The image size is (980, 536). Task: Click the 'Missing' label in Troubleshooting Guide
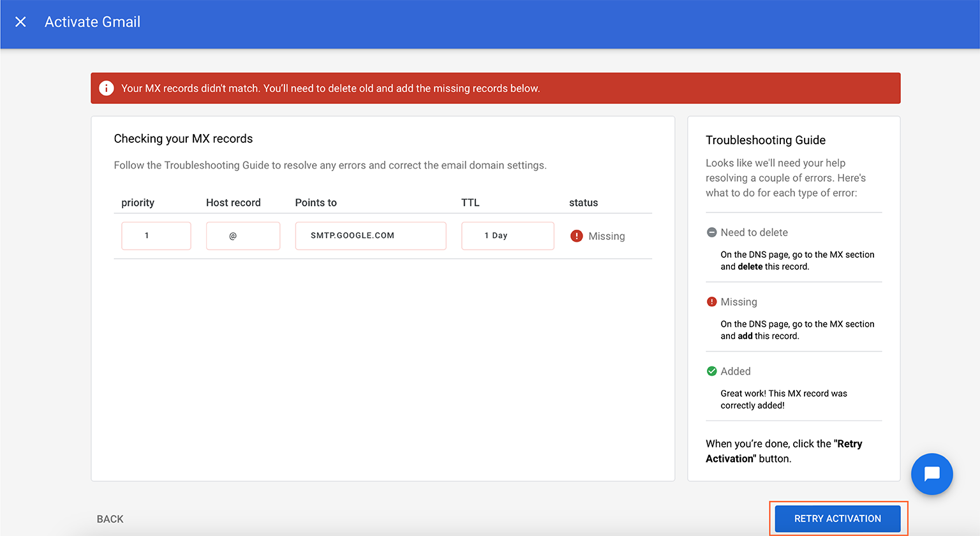tap(739, 302)
